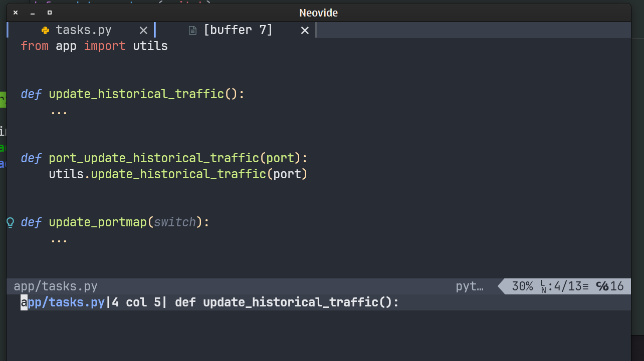Click the Python icon on the tasks.py tab
Screen dimensions: 644x361
tap(45, 30)
